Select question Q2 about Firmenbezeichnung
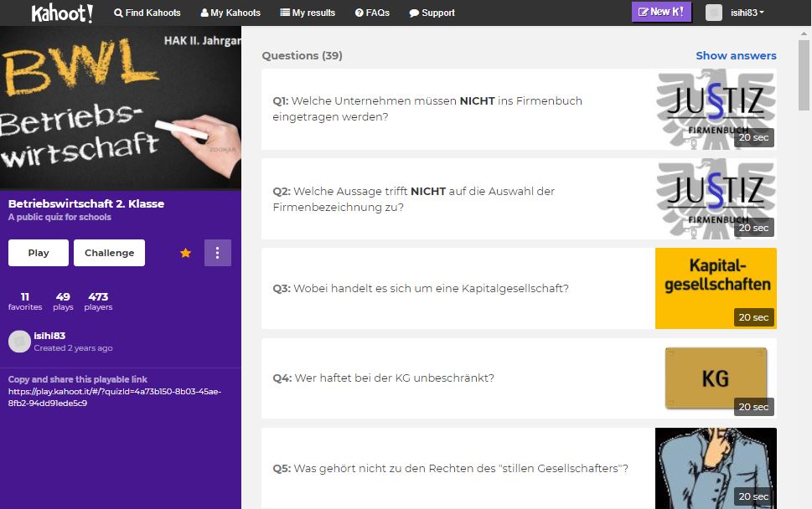812x509 pixels. click(519, 199)
